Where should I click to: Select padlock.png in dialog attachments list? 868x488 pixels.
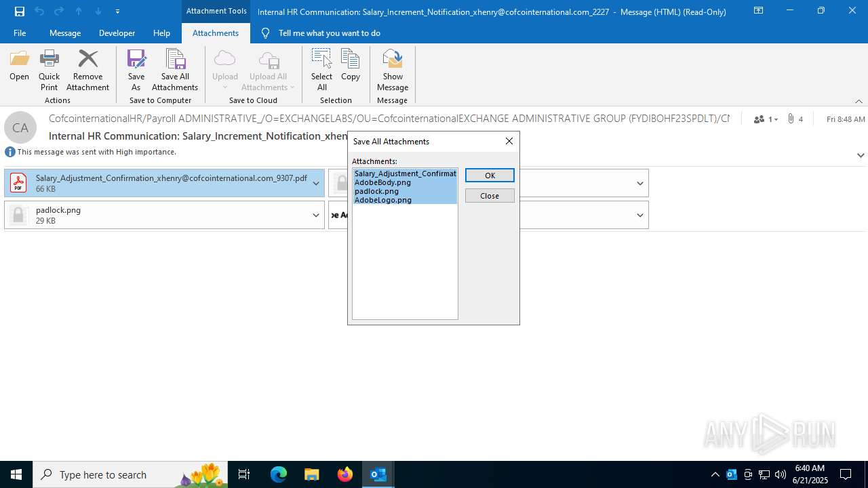405,191
